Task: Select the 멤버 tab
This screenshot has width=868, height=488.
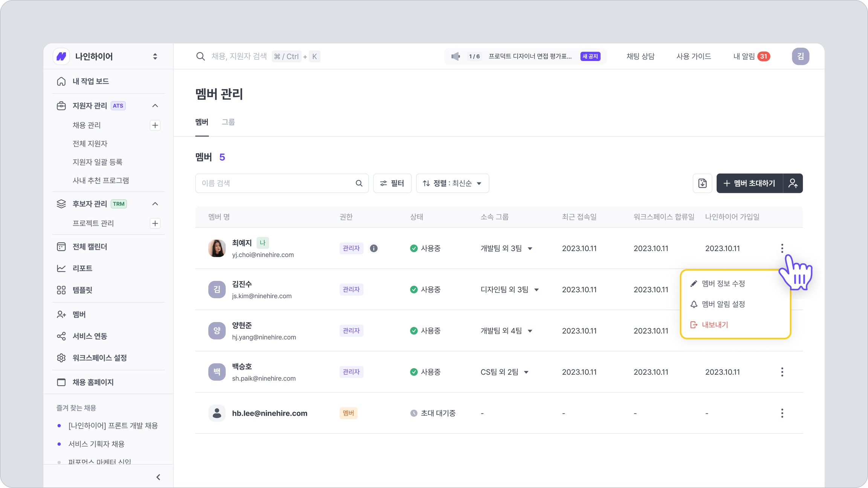Action: coord(202,122)
